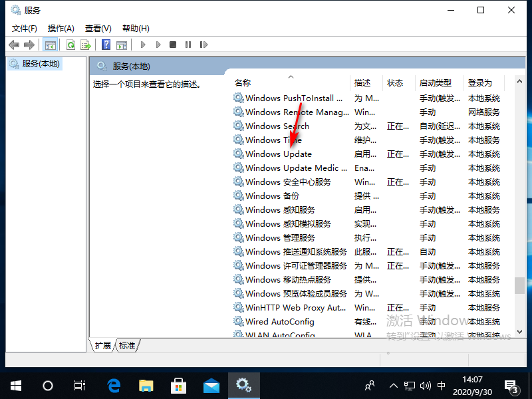The height and width of the screenshot is (399, 532).
Task: Click the Back arrow in toolbar
Action: (x=14, y=45)
